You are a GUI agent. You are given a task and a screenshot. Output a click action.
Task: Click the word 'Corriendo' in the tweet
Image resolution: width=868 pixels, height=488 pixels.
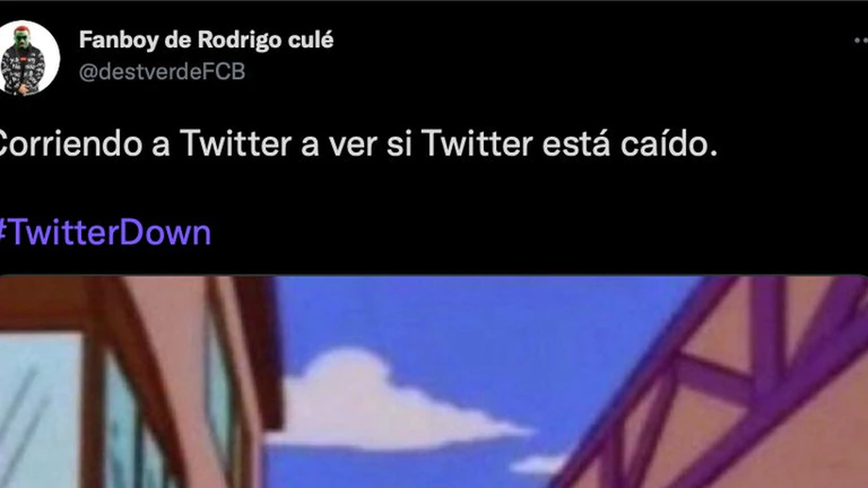click(x=71, y=144)
